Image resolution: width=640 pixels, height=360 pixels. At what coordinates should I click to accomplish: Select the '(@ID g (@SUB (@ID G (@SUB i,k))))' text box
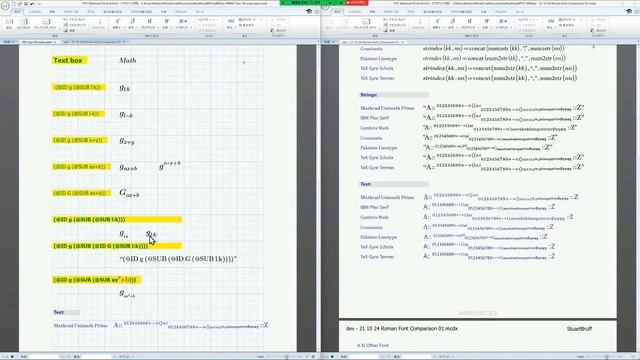[117, 246]
